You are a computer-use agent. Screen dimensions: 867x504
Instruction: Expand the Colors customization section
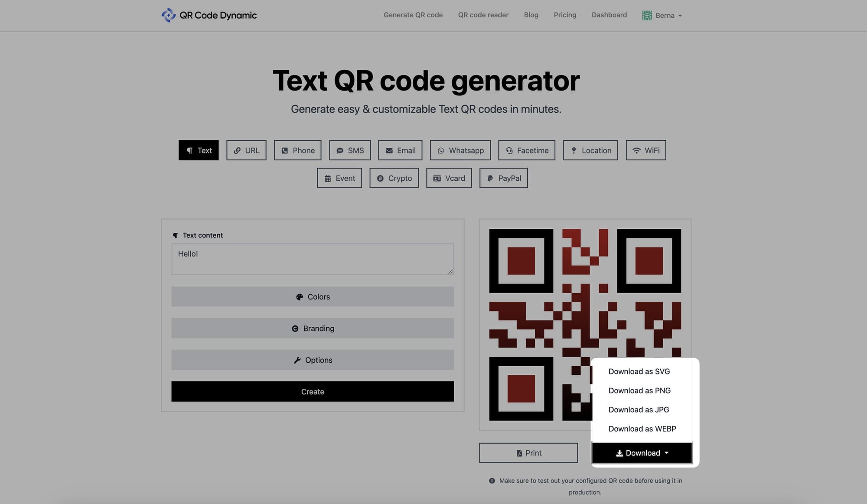click(x=313, y=296)
